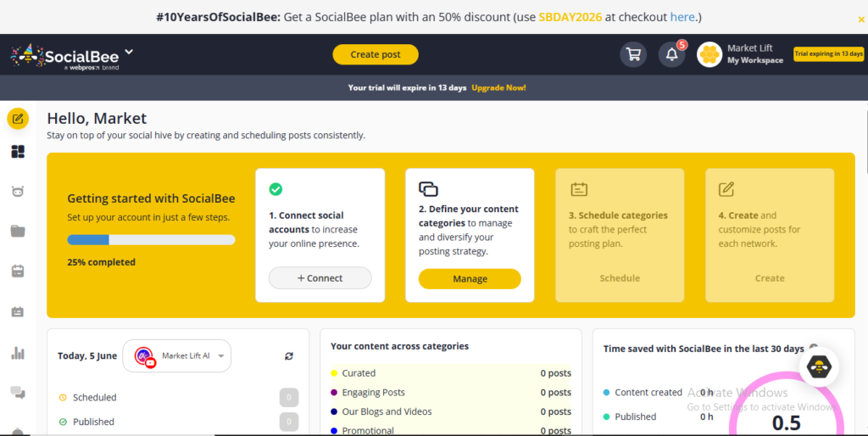Open the shopping cart icon

tap(633, 54)
